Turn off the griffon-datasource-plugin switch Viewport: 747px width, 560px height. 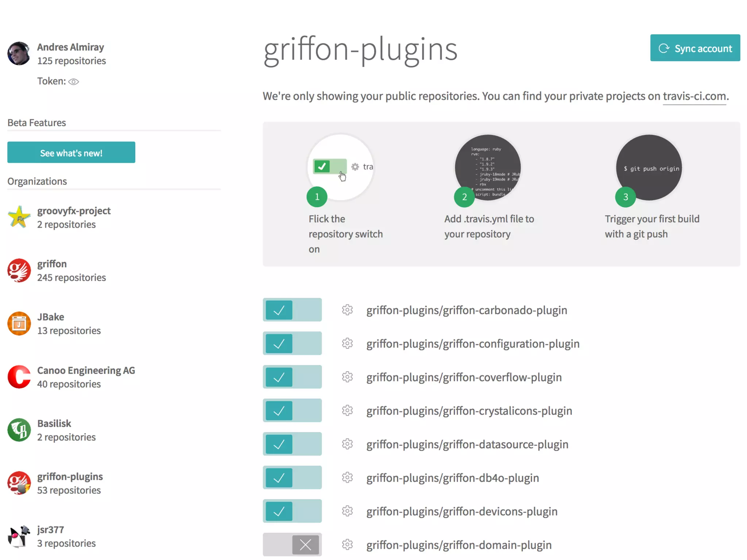(292, 444)
